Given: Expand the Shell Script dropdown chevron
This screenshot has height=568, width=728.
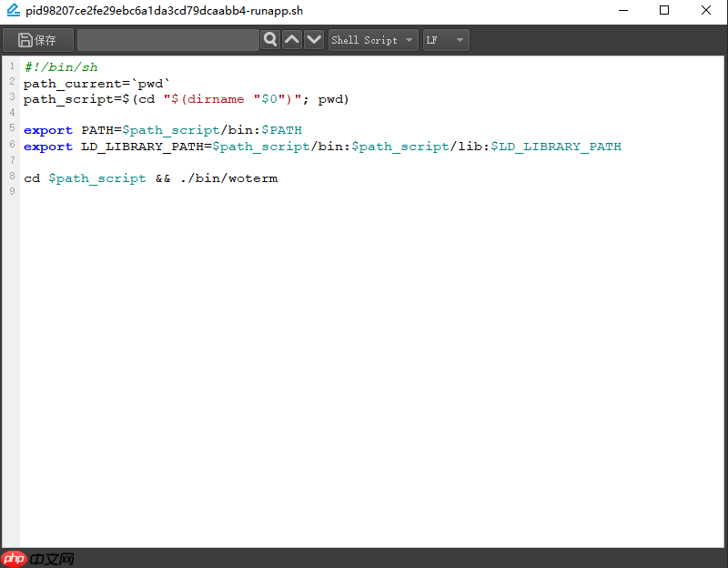Looking at the screenshot, I should tap(409, 39).
